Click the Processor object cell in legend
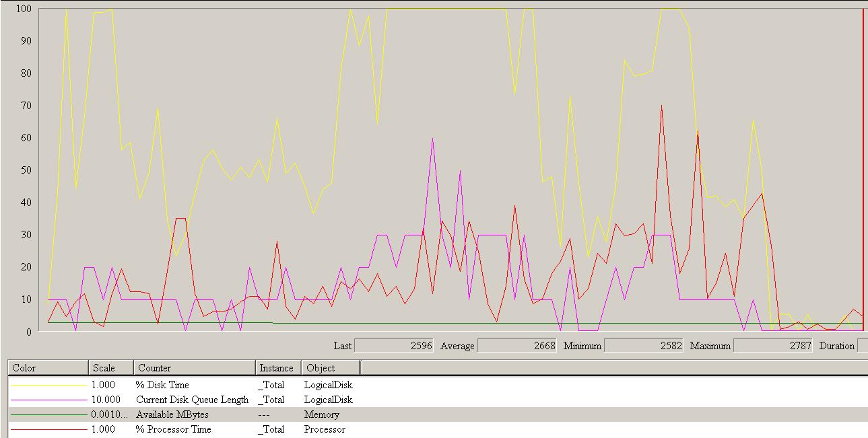The width and height of the screenshot is (868, 438). coord(325,429)
